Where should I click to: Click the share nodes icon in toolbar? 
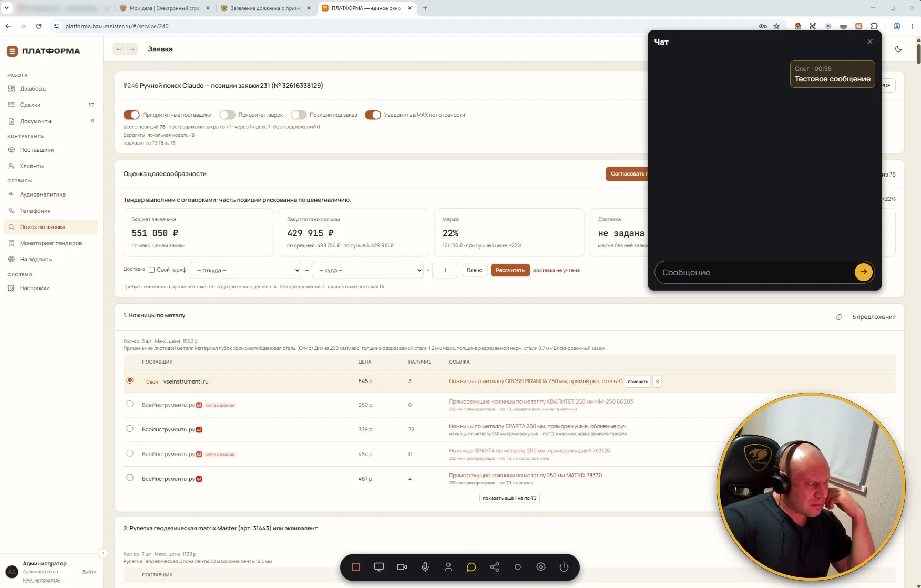tap(495, 567)
